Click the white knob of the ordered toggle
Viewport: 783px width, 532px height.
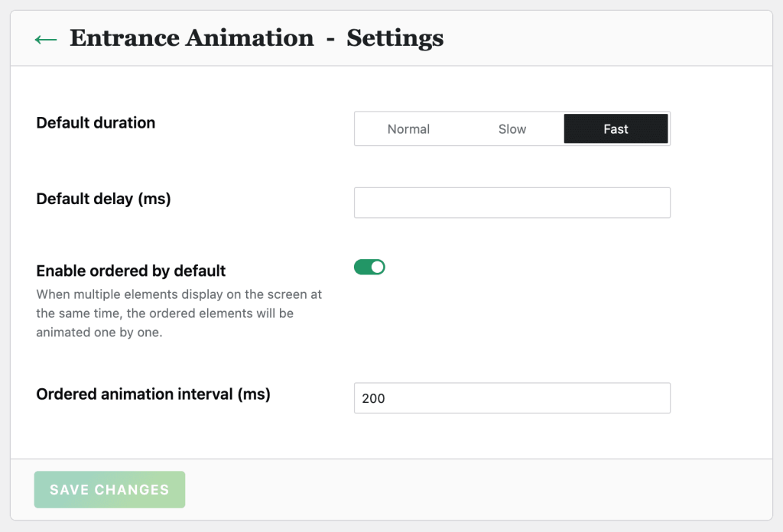(377, 267)
